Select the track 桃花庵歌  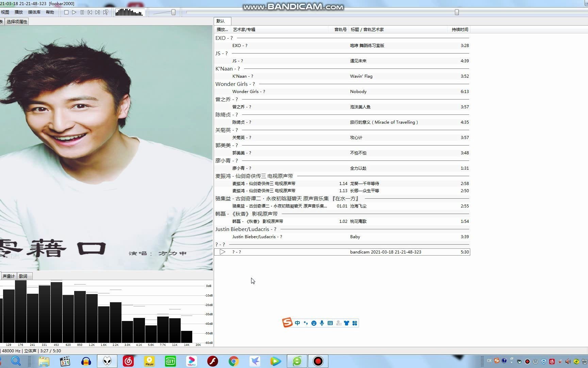click(342, 221)
